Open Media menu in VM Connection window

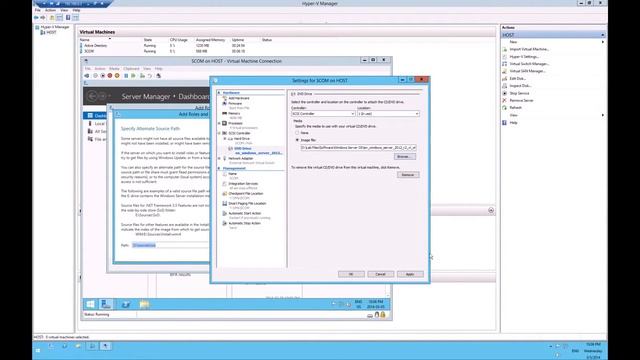[114, 69]
